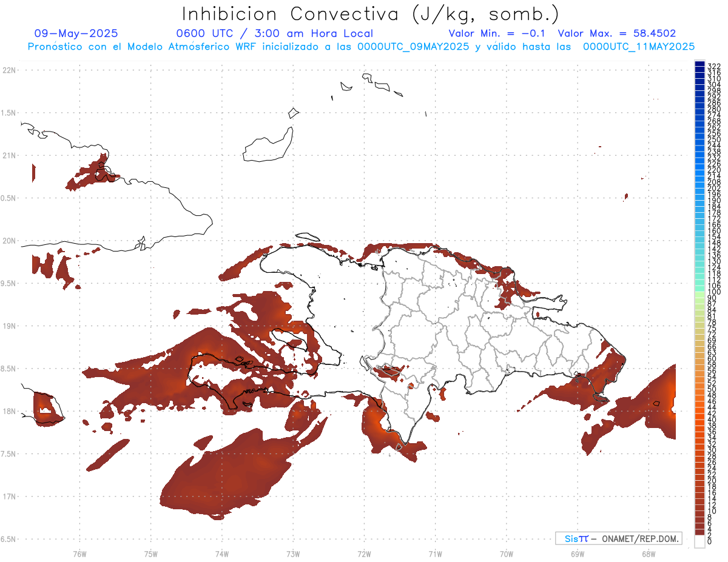Click the pale green 100 colorbar swatch
The image size is (728, 562).
click(699, 295)
